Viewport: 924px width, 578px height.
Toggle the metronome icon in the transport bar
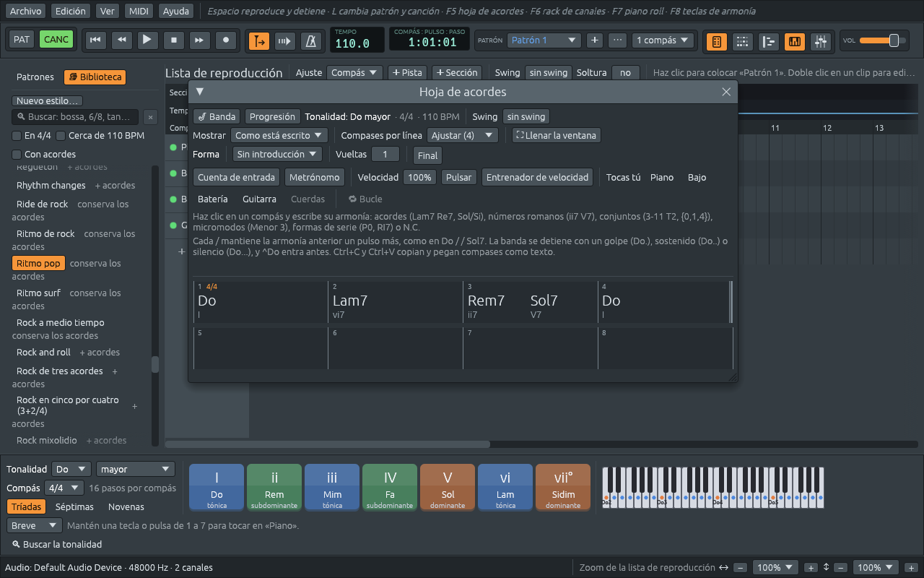(311, 41)
